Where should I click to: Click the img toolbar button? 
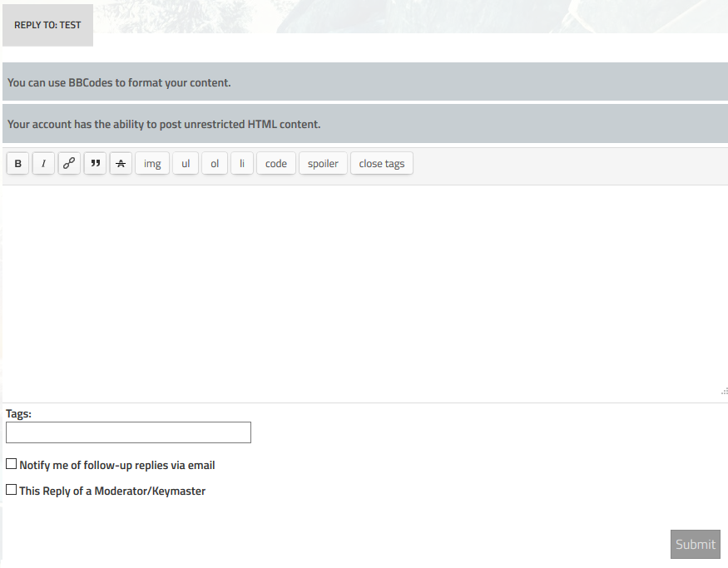(152, 164)
